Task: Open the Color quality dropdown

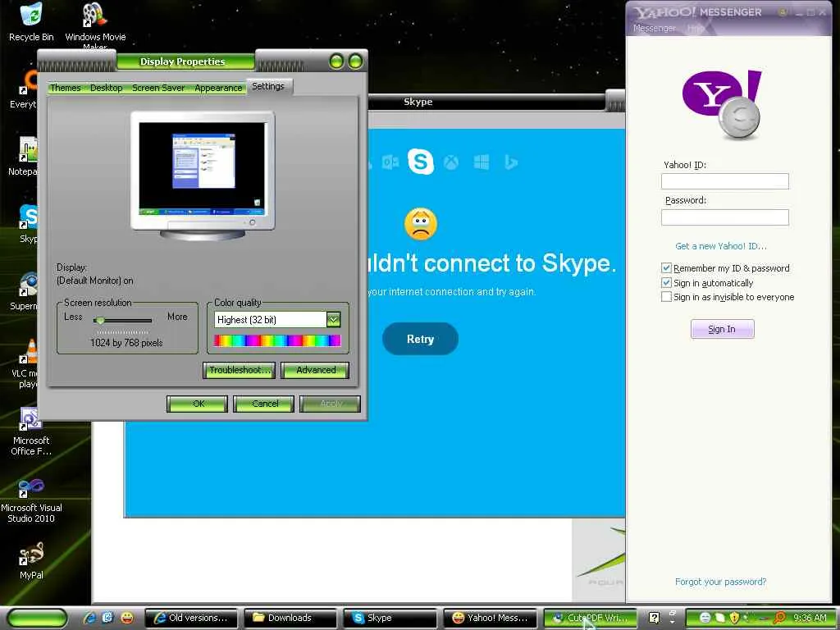Action: [x=333, y=320]
